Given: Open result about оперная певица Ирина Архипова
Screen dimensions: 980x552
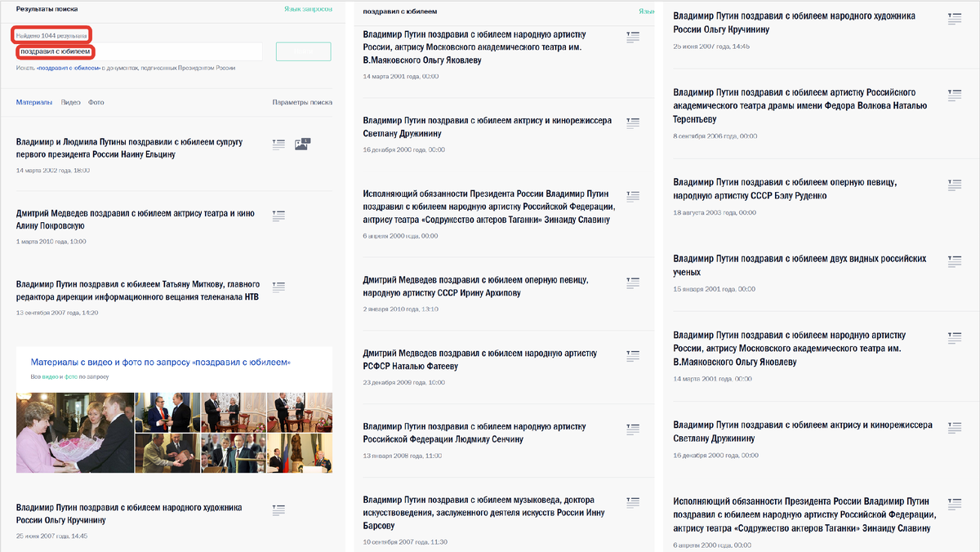Looking at the screenshot, I should click(x=476, y=287).
